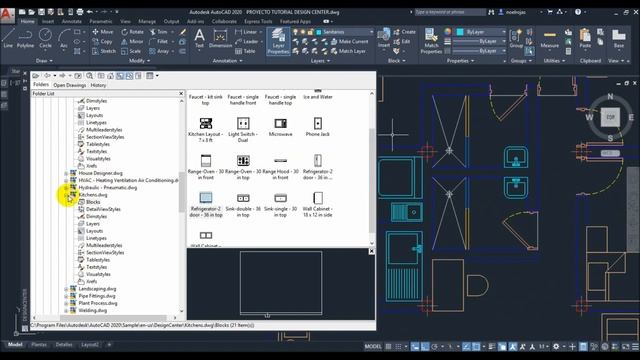Toggle snap mode in status bar
Viewport: 640px width, 360px height.
398,347
